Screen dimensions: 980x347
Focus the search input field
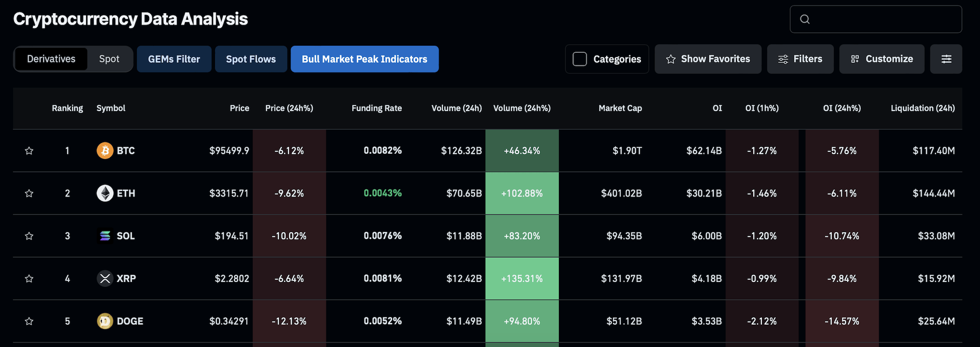[x=882, y=19]
